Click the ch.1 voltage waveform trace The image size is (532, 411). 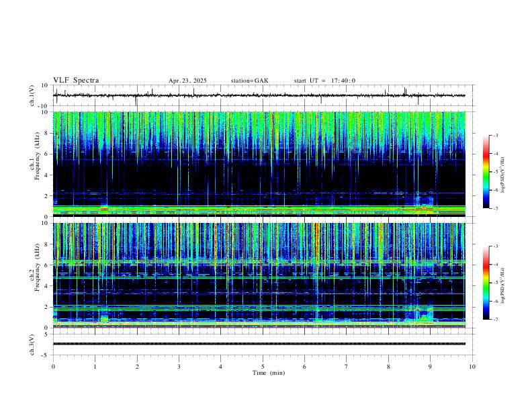tap(259, 95)
